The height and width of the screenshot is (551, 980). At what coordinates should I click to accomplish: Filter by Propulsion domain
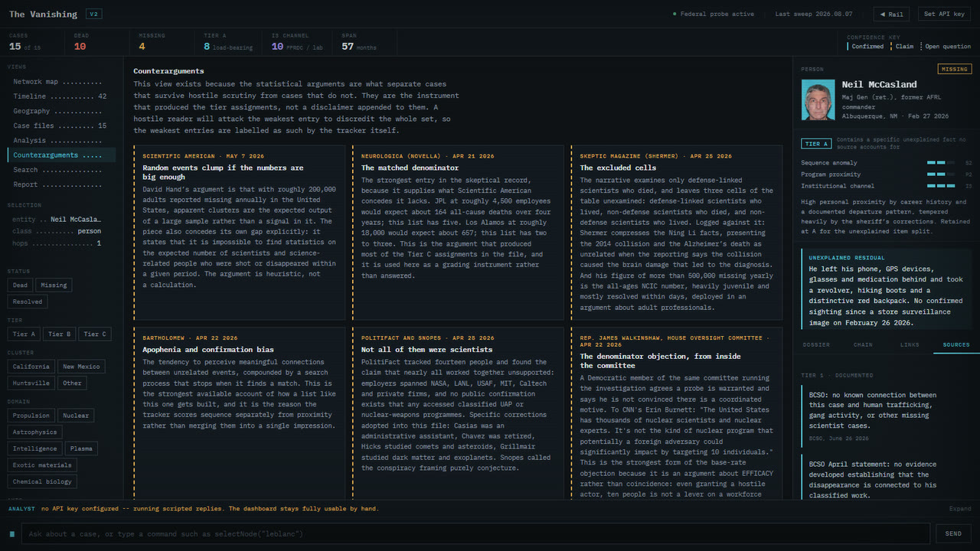pyautogui.click(x=31, y=416)
